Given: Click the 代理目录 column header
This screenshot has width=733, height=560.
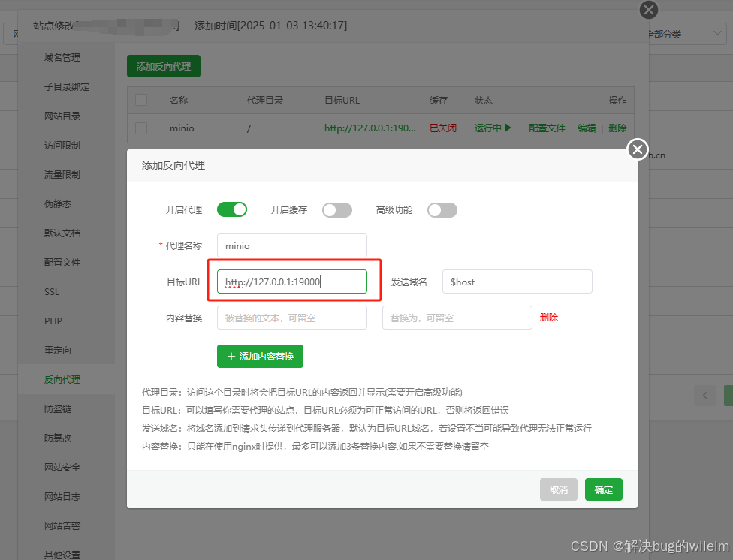Looking at the screenshot, I should pos(264,100).
